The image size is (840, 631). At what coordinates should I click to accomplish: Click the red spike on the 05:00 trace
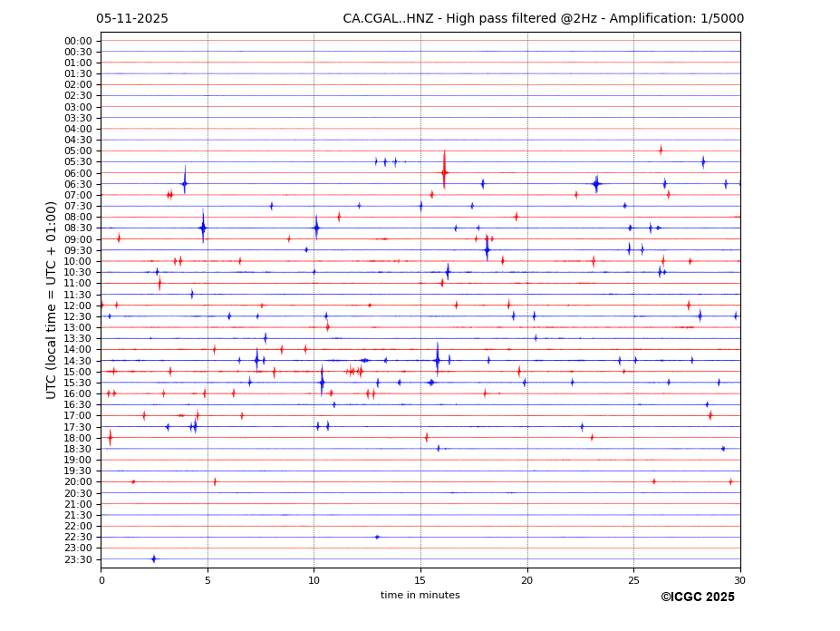[x=661, y=150]
